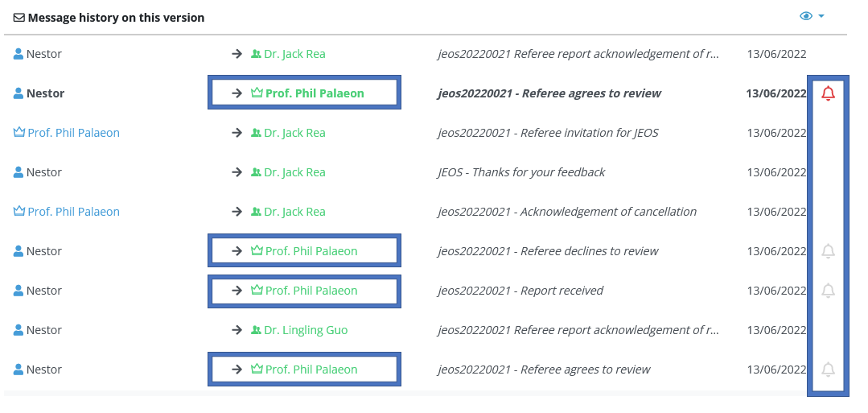This screenshot has width=868, height=413.
Task: Toggle the eye visibility icon in the header
Action: (x=806, y=16)
